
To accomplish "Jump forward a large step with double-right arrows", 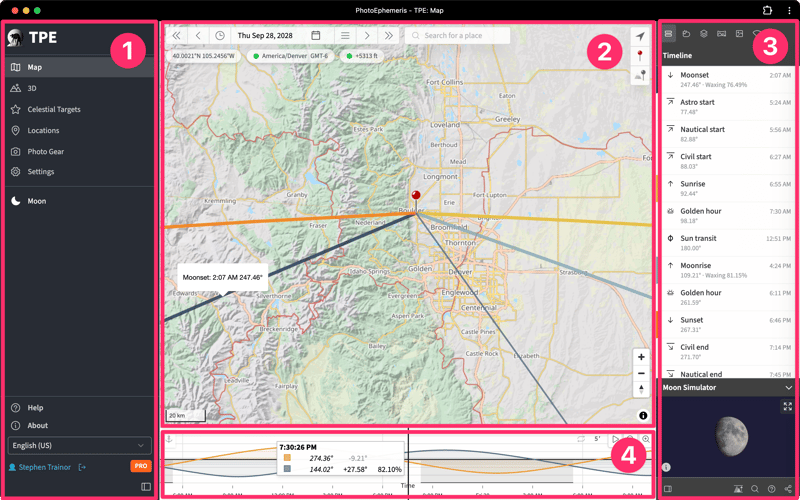I will click(389, 36).
